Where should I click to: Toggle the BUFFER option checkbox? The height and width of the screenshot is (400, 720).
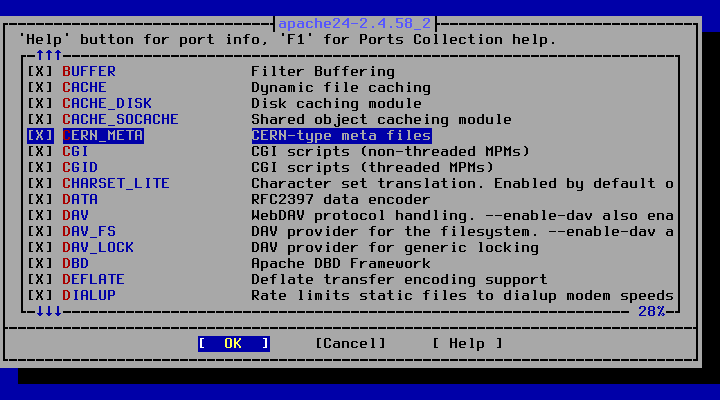click(x=40, y=72)
